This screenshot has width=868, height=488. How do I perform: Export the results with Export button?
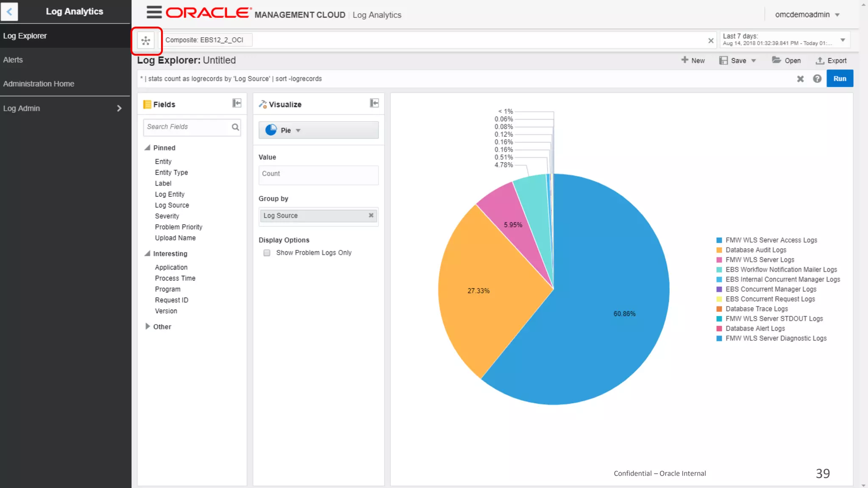point(831,61)
